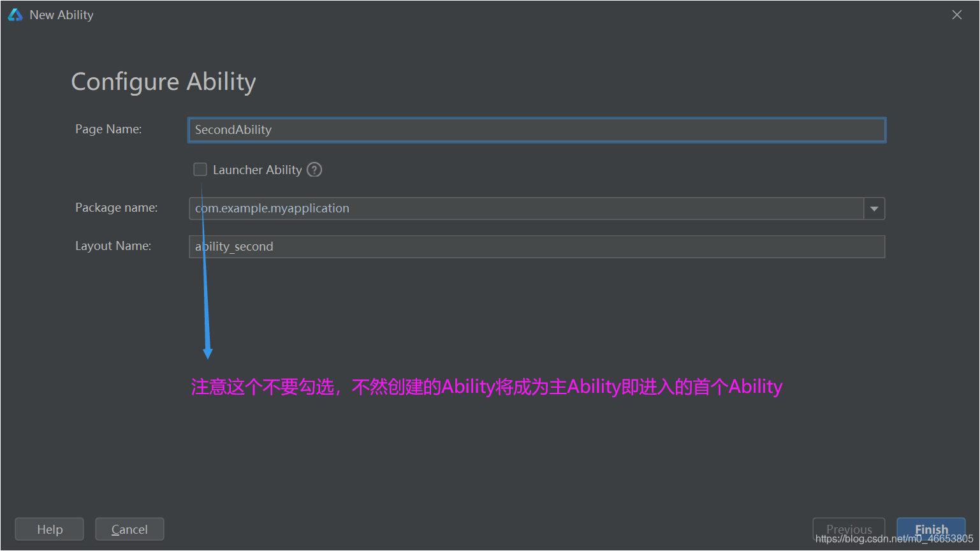The width and height of the screenshot is (980, 551).
Task: Click Finish to create the ability
Action: pos(931,529)
